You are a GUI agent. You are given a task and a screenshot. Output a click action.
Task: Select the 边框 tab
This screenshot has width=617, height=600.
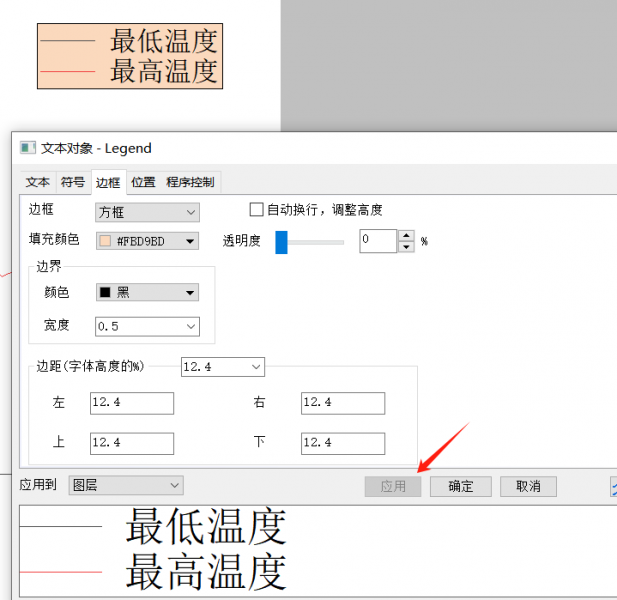click(108, 182)
